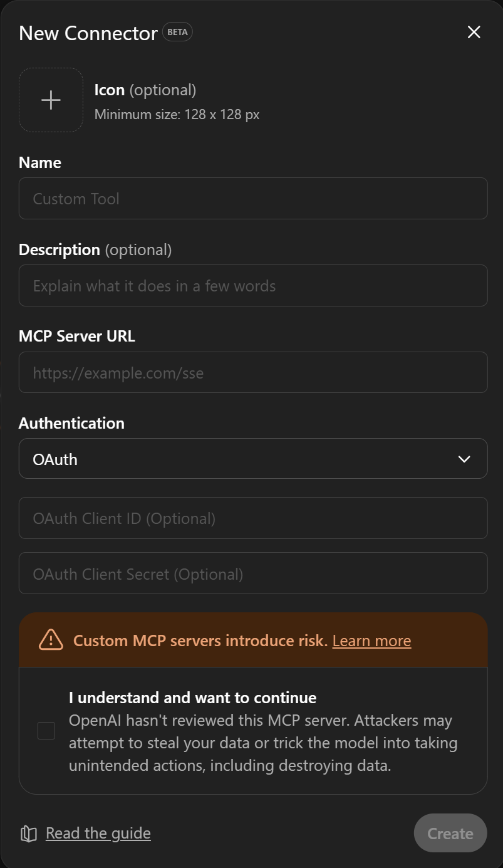Select OAuth in the Authentication menu
503x868 pixels.
[253, 459]
